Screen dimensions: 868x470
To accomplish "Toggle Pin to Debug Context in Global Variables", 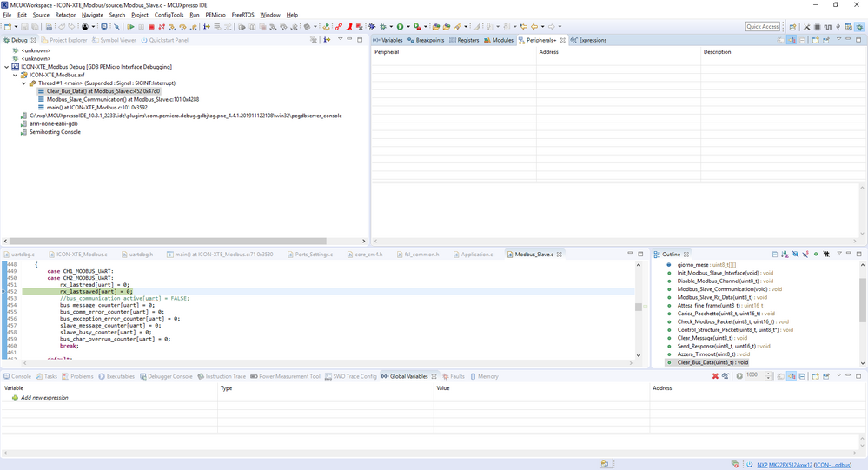I will pos(826,376).
